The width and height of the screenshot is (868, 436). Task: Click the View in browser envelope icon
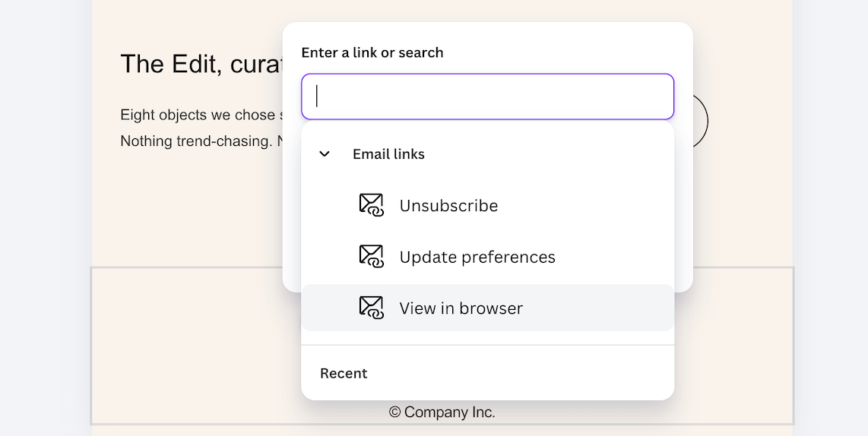point(371,308)
